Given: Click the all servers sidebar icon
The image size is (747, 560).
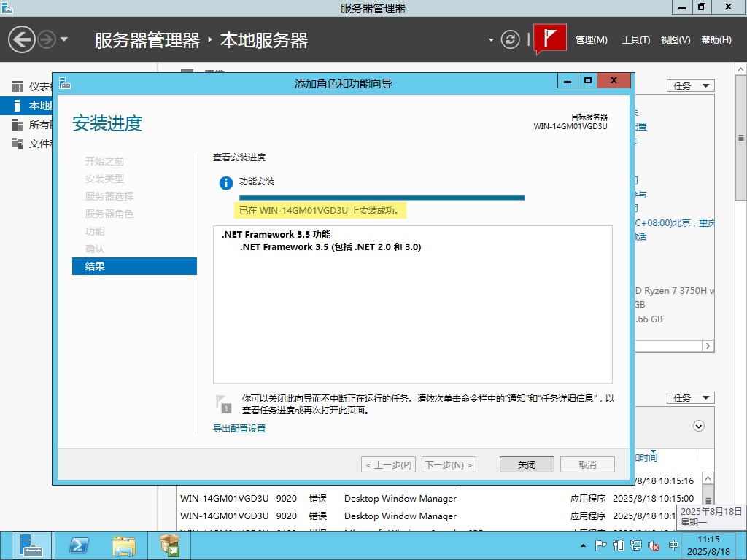Looking at the screenshot, I should [18, 125].
